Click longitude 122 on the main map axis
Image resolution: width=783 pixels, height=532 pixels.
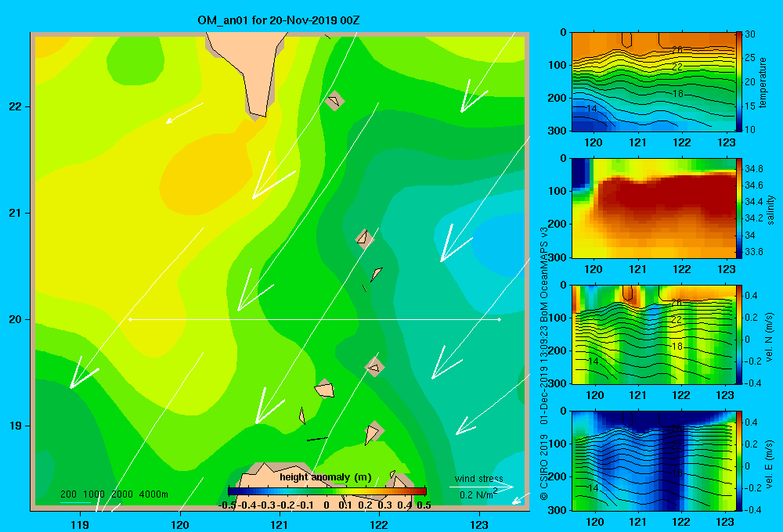coord(379,524)
